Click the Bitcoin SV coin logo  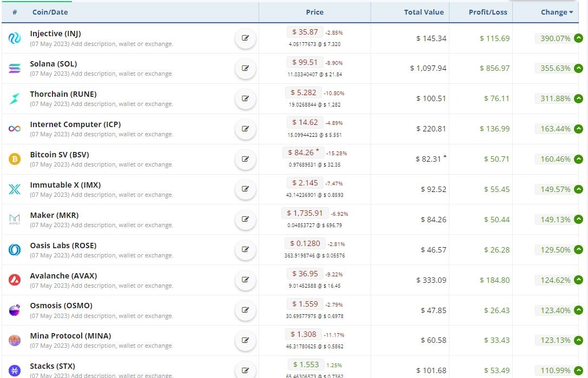point(15,159)
